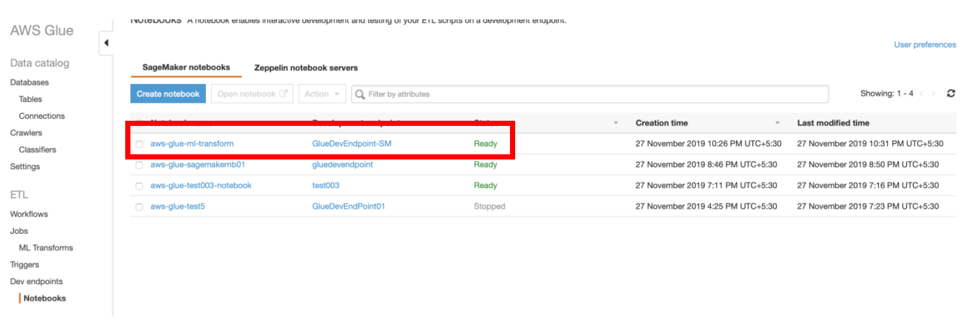The width and height of the screenshot is (980, 328).
Task: Click last modified 27 November 2019 8:50 PM
Action: pos(868,165)
